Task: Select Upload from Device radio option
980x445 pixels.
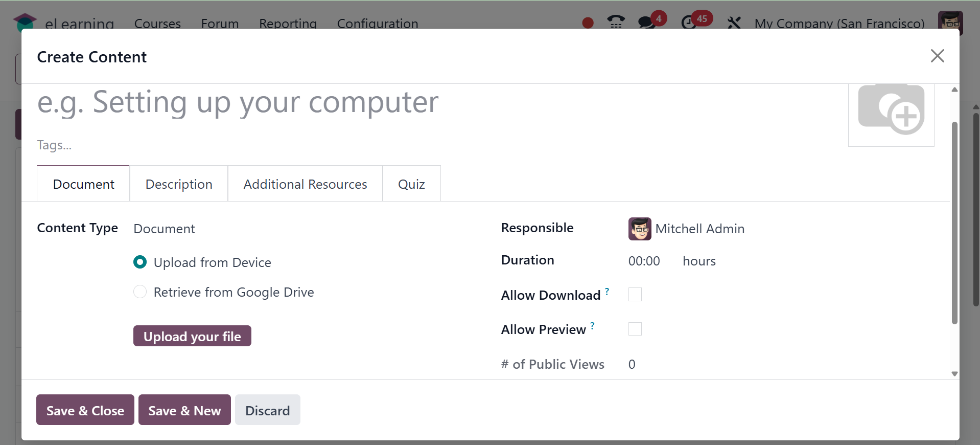Action: [x=140, y=262]
